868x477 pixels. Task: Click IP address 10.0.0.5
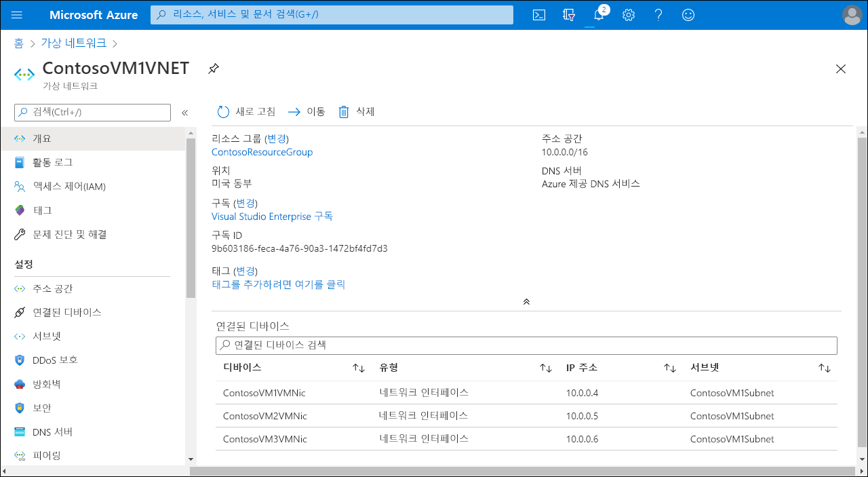[583, 416]
